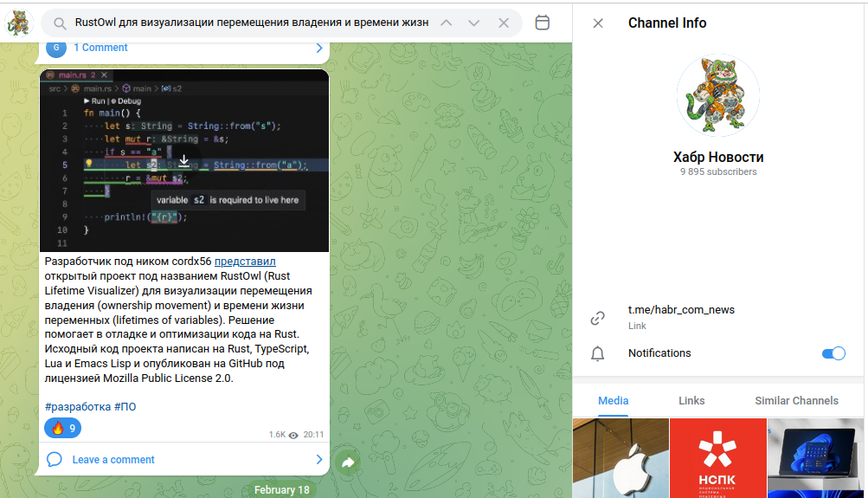
Task: Copy the t.me/habr_com_news link
Action: click(x=681, y=310)
